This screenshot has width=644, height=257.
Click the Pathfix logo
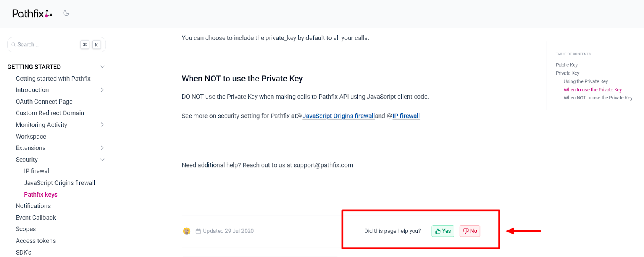[x=32, y=14]
